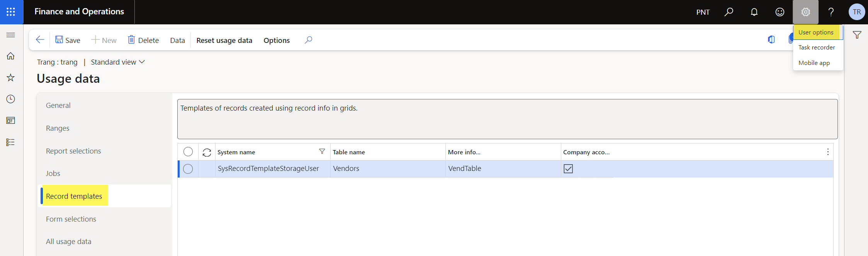Open the Jobs tab
This screenshot has height=256, width=868.
click(53, 173)
